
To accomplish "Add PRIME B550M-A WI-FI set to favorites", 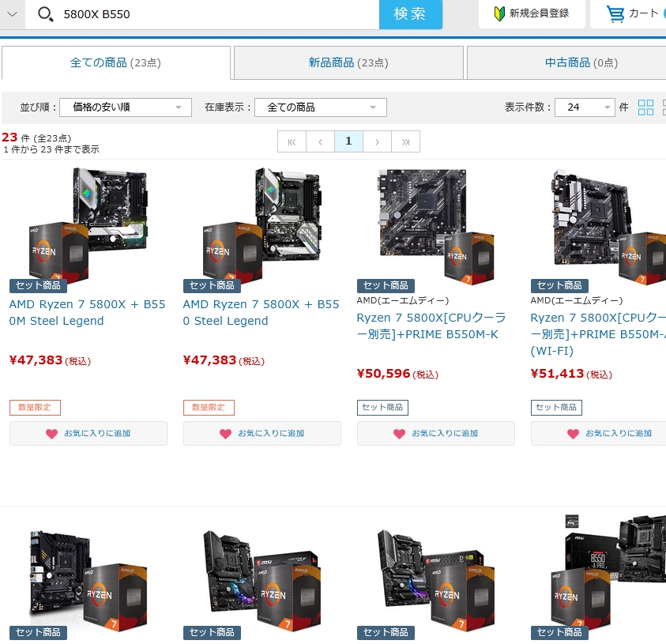I will (x=599, y=433).
